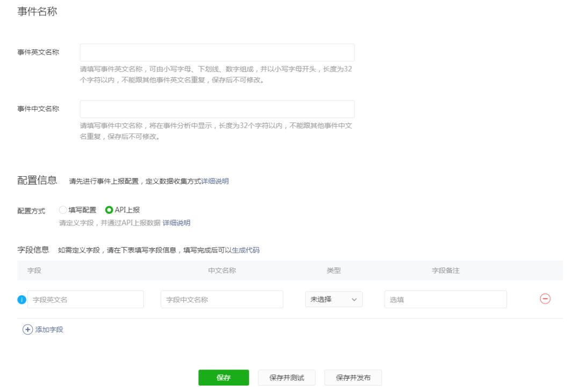The image size is (580, 392).
Task: Open the 未选择 type dropdown
Action: [334, 299]
